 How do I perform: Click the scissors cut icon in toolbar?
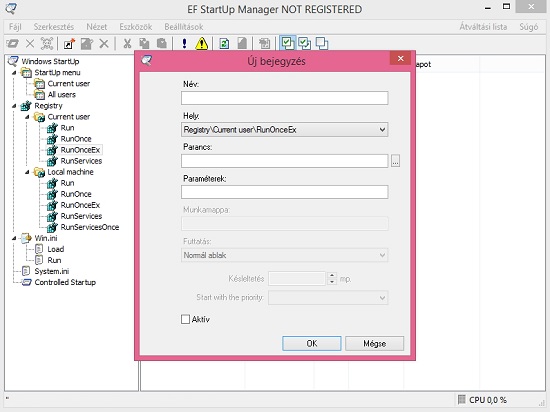tap(127, 44)
